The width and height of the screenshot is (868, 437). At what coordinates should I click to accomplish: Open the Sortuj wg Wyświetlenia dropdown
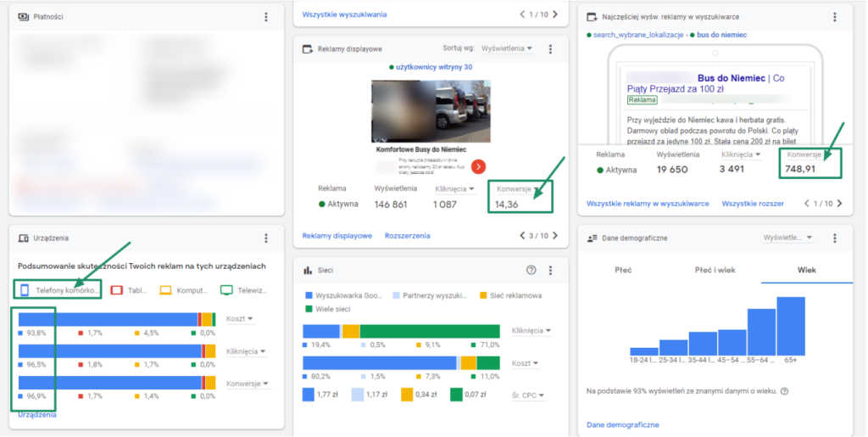tap(508, 49)
